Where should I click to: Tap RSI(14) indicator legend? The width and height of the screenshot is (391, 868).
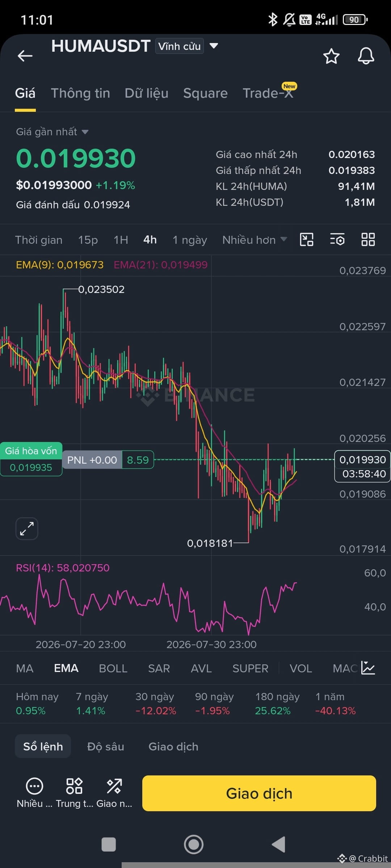[x=63, y=568]
